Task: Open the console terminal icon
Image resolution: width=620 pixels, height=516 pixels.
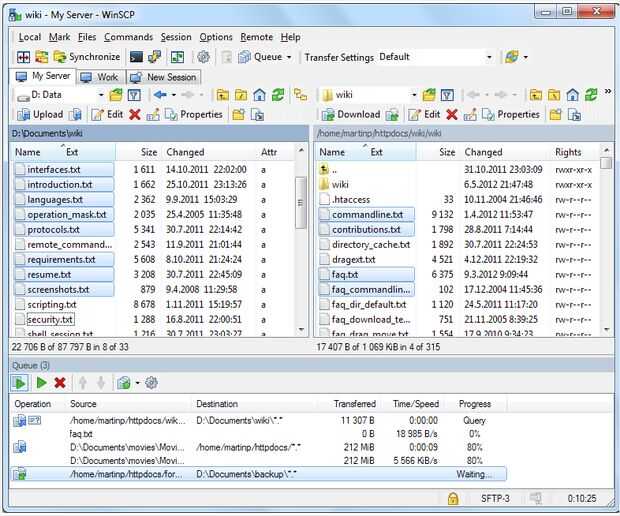Action: pos(136,57)
